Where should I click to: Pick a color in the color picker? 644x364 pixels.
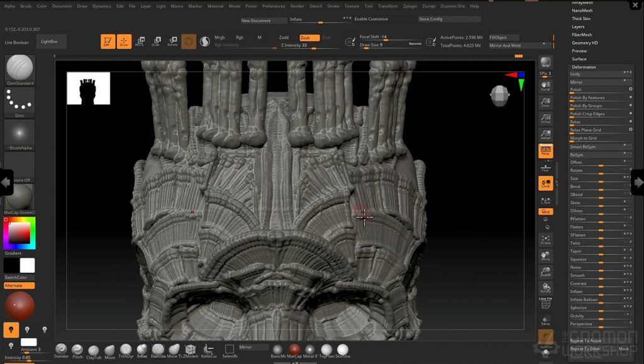coord(19,233)
